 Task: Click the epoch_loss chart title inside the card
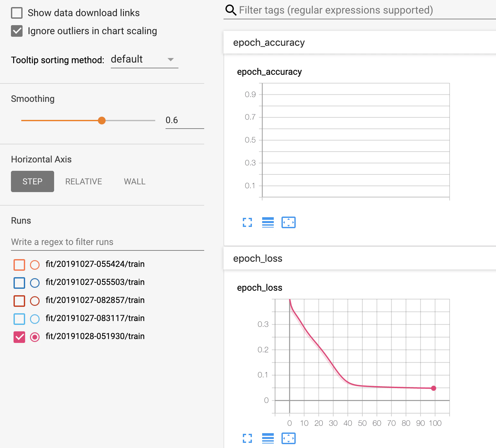pyautogui.click(x=260, y=288)
